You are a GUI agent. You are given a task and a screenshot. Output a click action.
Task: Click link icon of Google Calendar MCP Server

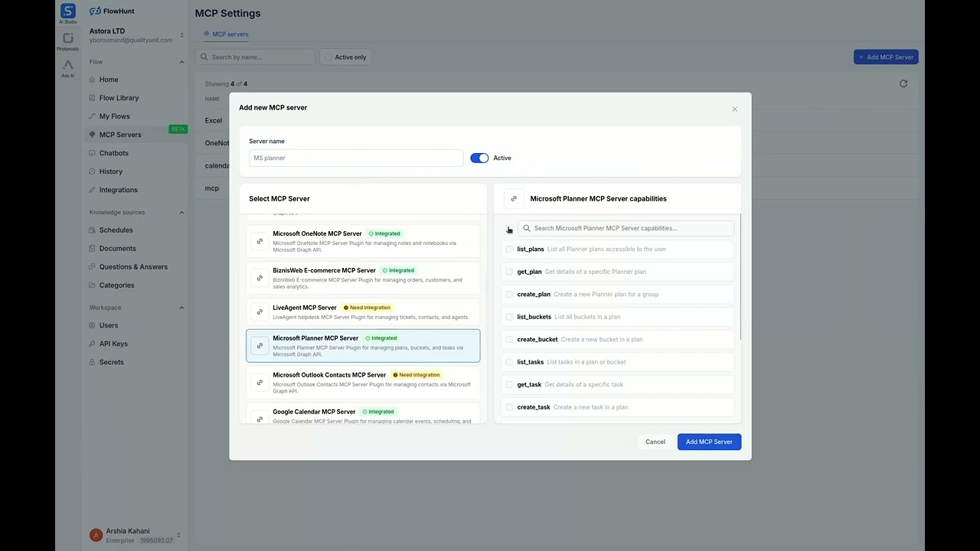[x=260, y=417]
